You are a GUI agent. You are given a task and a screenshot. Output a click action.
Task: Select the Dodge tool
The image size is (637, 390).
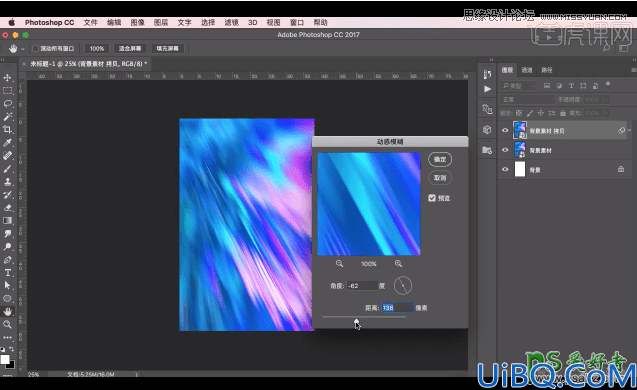7,247
